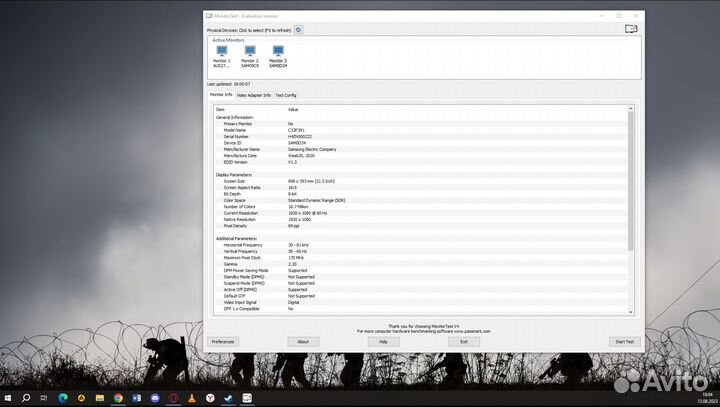Screen dimensions: 720x407
Task: Select the Current Resolution row
Action: [421, 213]
